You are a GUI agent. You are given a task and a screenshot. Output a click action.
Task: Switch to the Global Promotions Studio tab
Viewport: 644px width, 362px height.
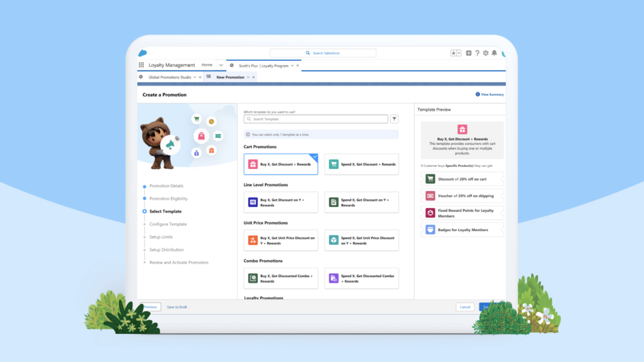tap(169, 77)
